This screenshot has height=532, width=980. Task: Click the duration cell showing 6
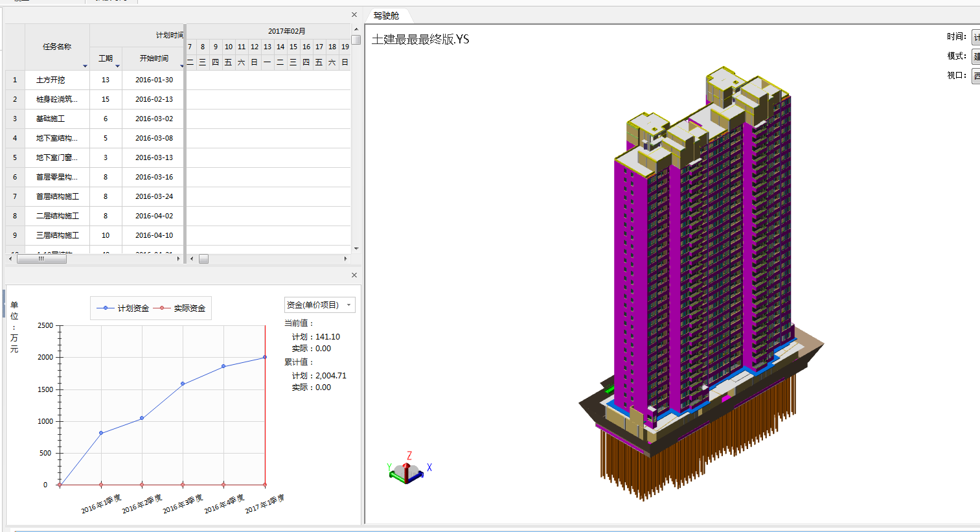click(106, 119)
